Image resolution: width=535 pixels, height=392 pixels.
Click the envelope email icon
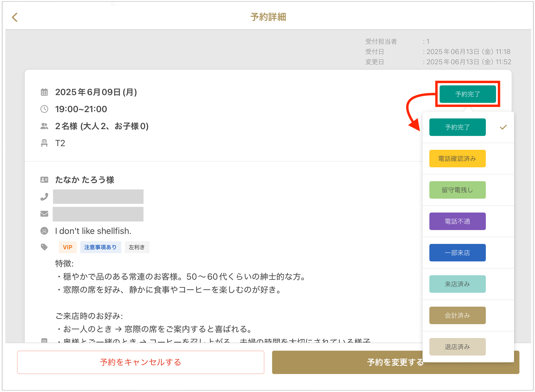coord(44,214)
